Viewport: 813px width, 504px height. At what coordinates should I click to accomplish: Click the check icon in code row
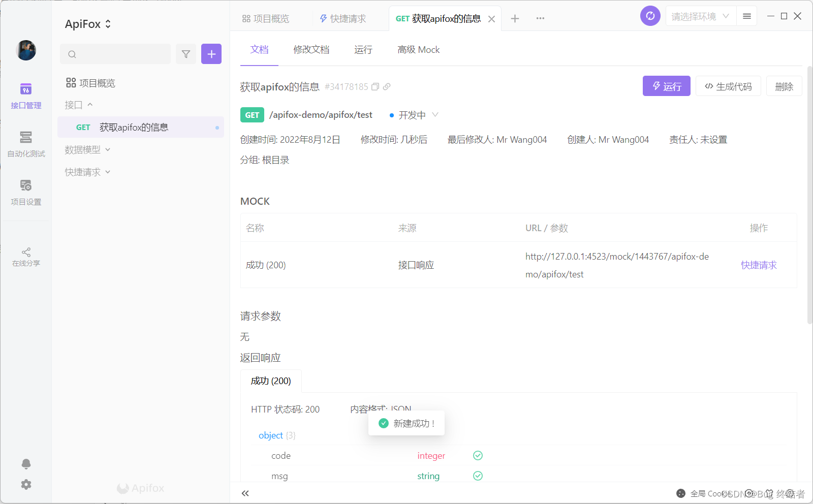(x=478, y=455)
